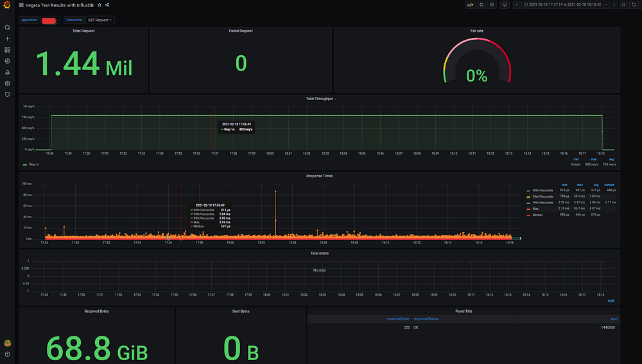
Task: Open the GET Request transaction dropdown
Action: pyautogui.click(x=100, y=20)
